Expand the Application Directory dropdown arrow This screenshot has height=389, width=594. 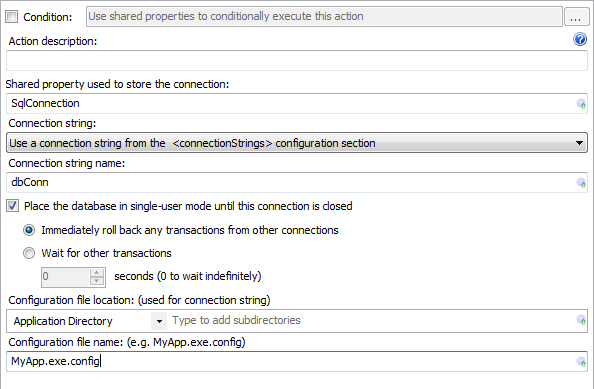pyautogui.click(x=159, y=321)
